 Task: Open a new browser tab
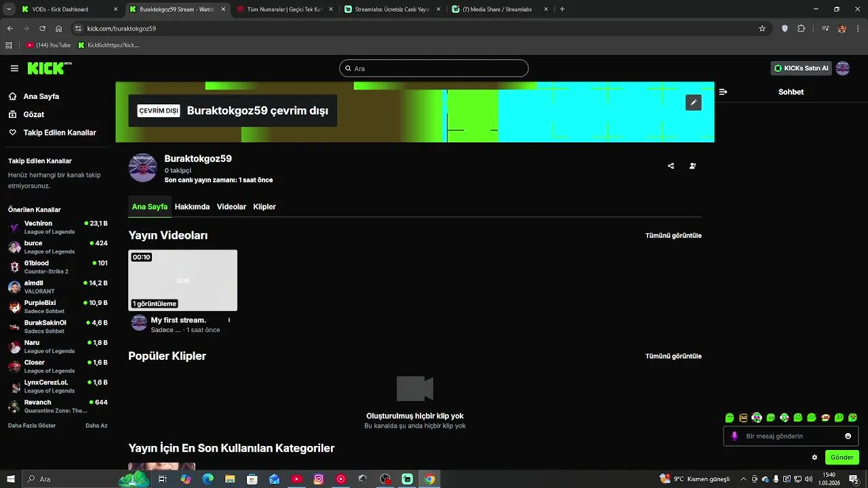tap(562, 9)
